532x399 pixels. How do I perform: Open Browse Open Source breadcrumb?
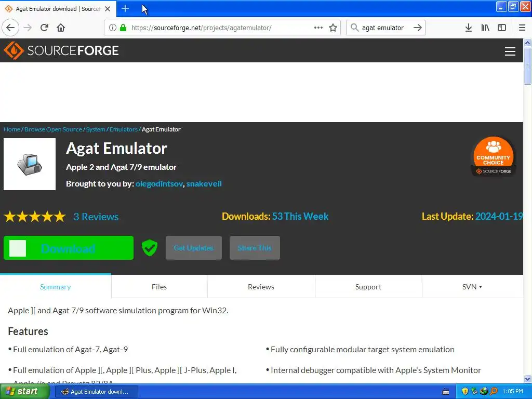coord(54,129)
